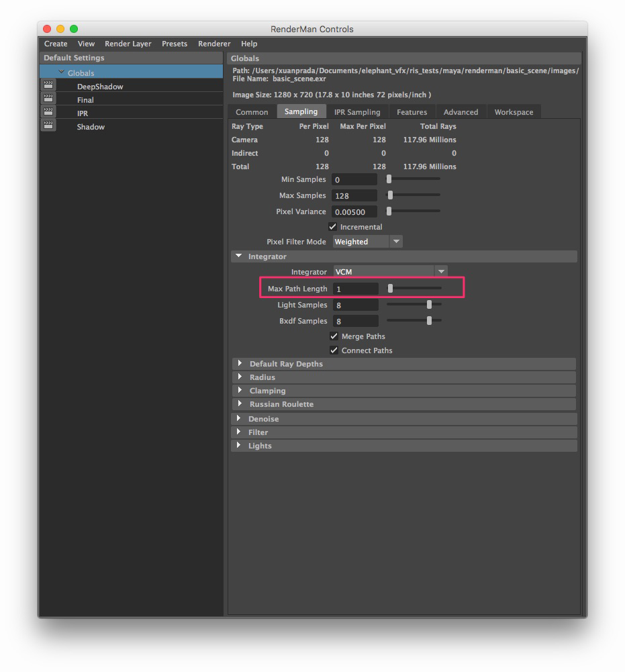Viewport: 625px width, 672px height.
Task: Click the Max Path Length slider handle
Action: [x=390, y=289]
